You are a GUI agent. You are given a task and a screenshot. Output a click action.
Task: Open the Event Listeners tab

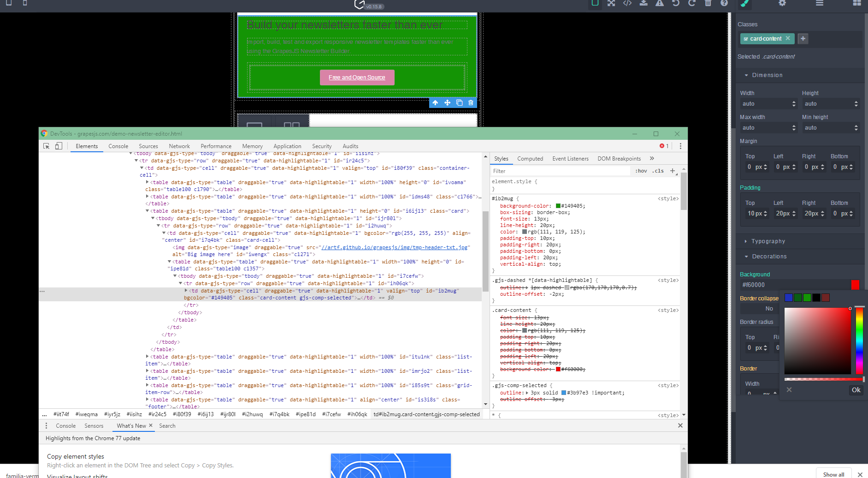point(571,159)
